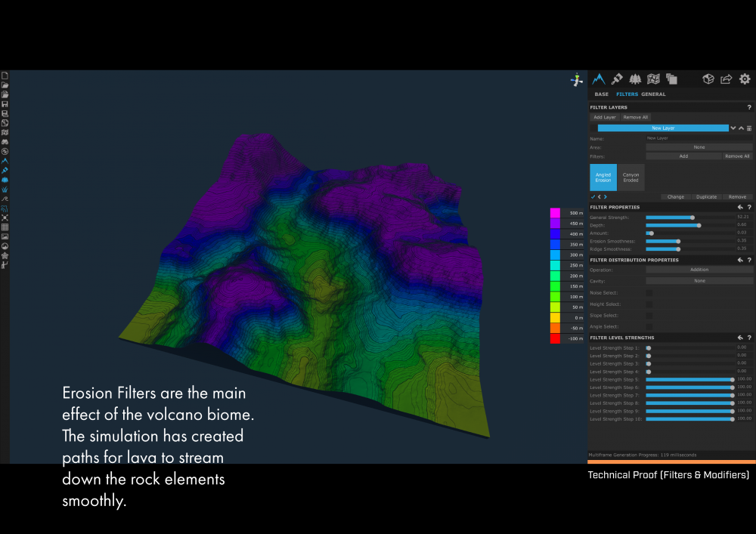The image size is (756, 534).
Task: Click the General Strength slider handle
Action: [692, 217]
